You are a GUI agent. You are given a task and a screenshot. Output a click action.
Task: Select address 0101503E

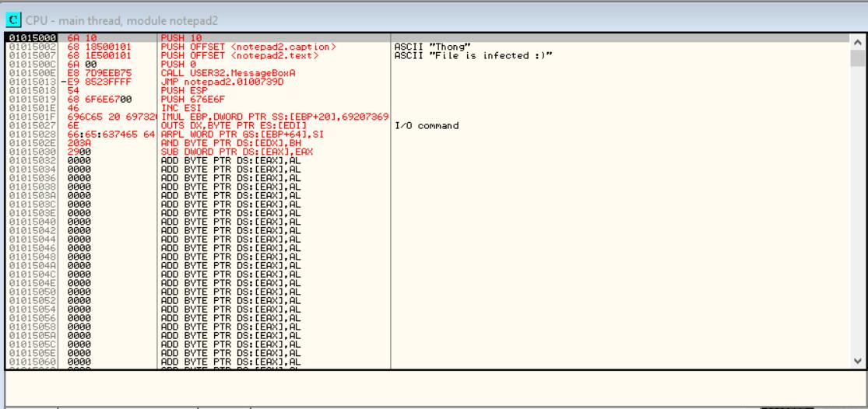pos(32,213)
